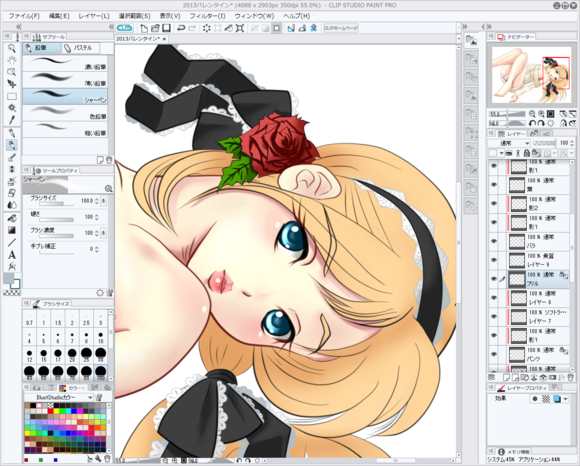580x466 pixels.
Task: Collapse the tool palette with its chevron
Action: (18, 27)
